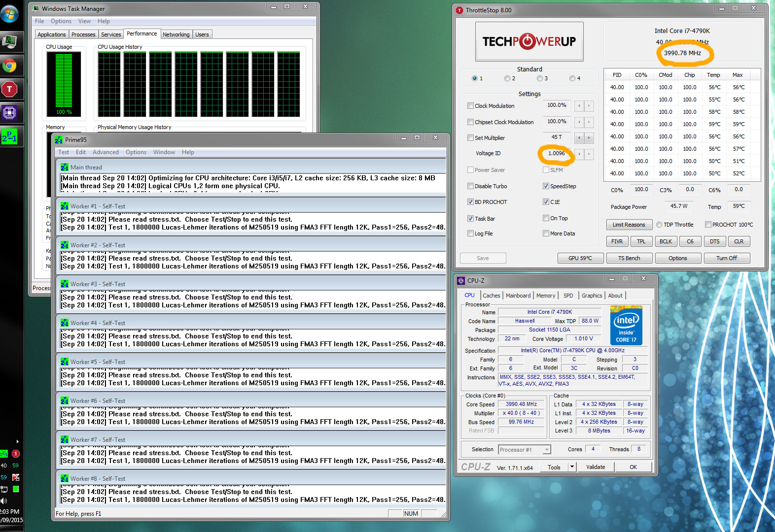Click the Worker #3 Self-Test icon
Image resolution: width=775 pixels, height=532 pixels.
(65, 284)
